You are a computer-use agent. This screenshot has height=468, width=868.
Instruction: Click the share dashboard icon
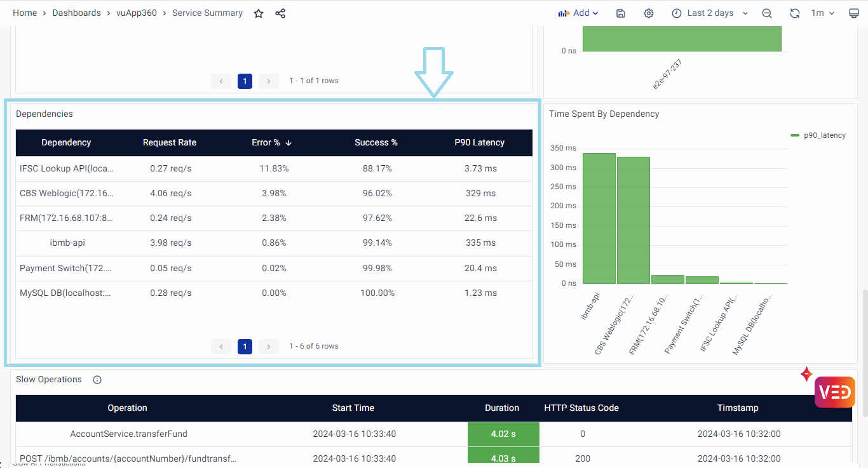coord(280,13)
